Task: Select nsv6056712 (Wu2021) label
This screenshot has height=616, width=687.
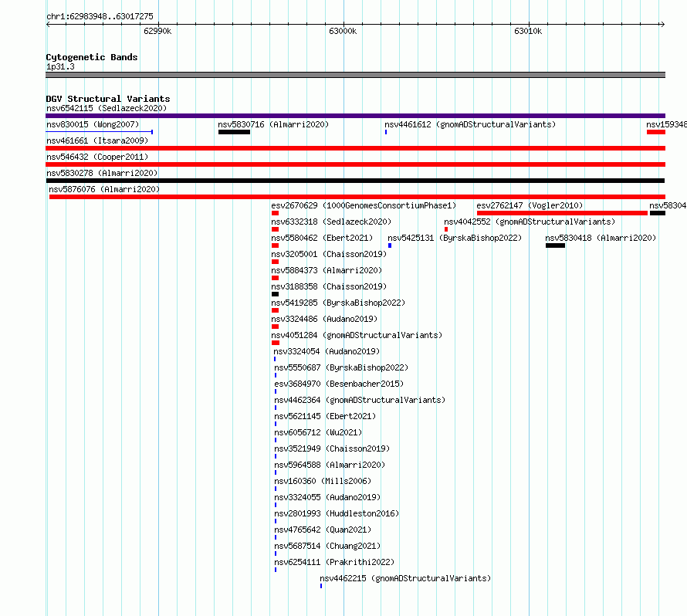Action: pos(318,432)
